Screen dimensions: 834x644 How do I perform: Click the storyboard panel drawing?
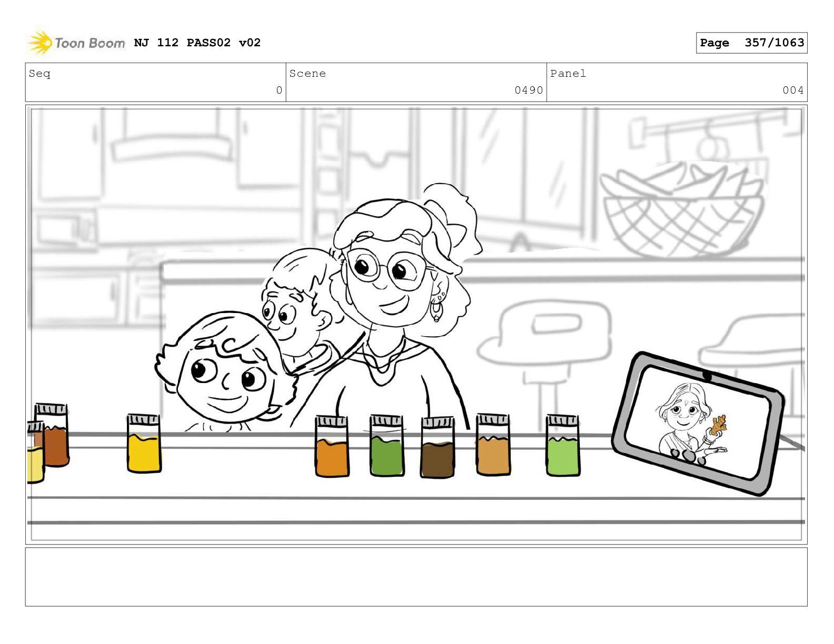click(416, 324)
